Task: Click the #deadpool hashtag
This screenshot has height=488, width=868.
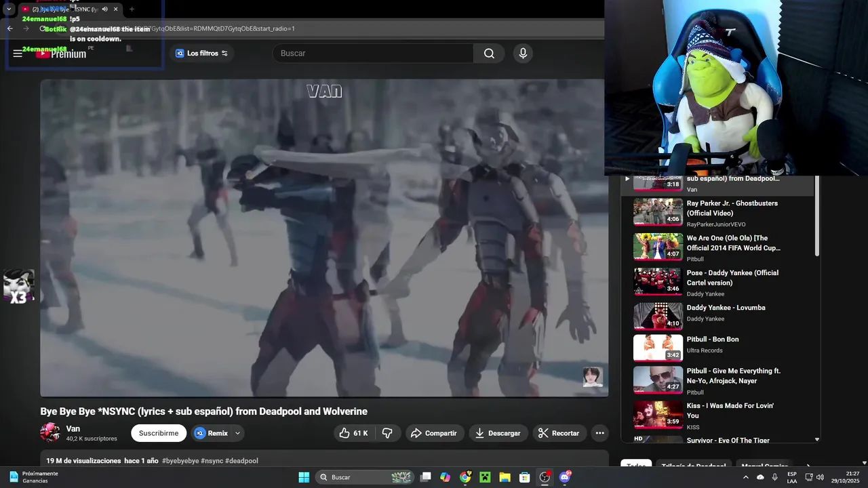Action: (241, 461)
